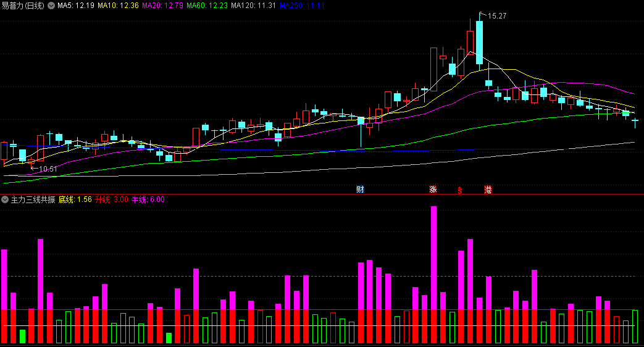Screen dimensions: 644x347
Task: Select the stock title 易普力(日线)
Action: 23,6
